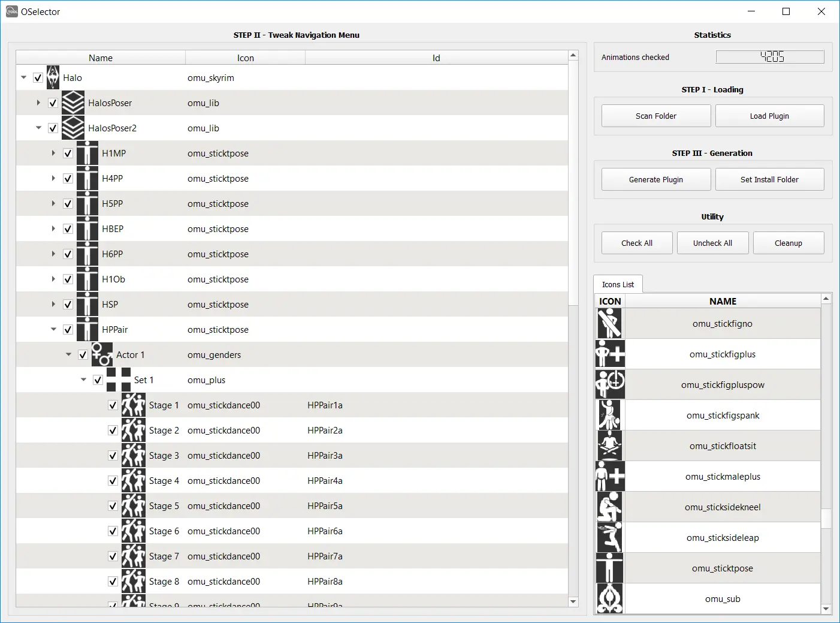Viewport: 840px width, 623px height.
Task: Select the omu_stickfigplus icon
Action: 610,354
